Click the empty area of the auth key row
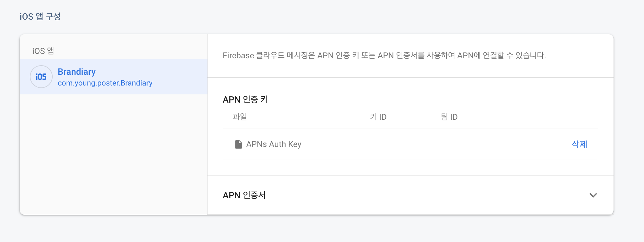 435,144
